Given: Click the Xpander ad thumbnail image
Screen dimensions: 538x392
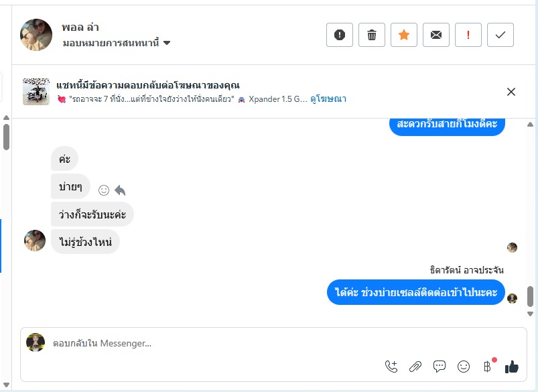Looking at the screenshot, I should pyautogui.click(x=36, y=92).
